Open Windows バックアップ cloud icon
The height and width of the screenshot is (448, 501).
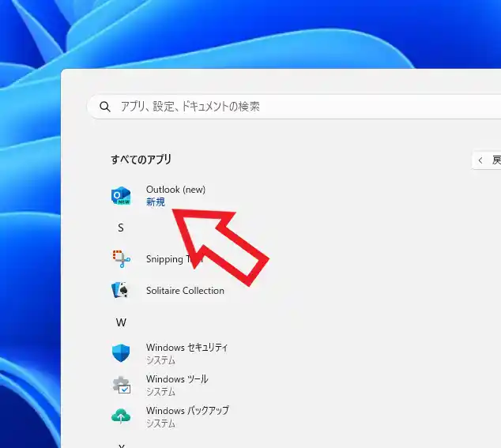pyautogui.click(x=121, y=416)
